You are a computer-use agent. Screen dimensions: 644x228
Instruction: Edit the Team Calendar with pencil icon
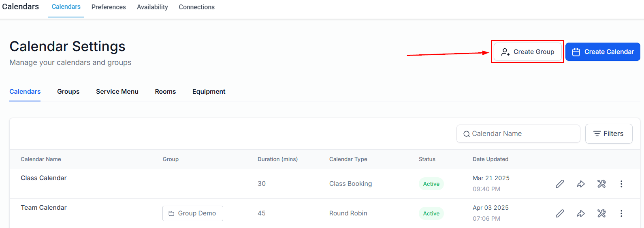[x=560, y=213]
